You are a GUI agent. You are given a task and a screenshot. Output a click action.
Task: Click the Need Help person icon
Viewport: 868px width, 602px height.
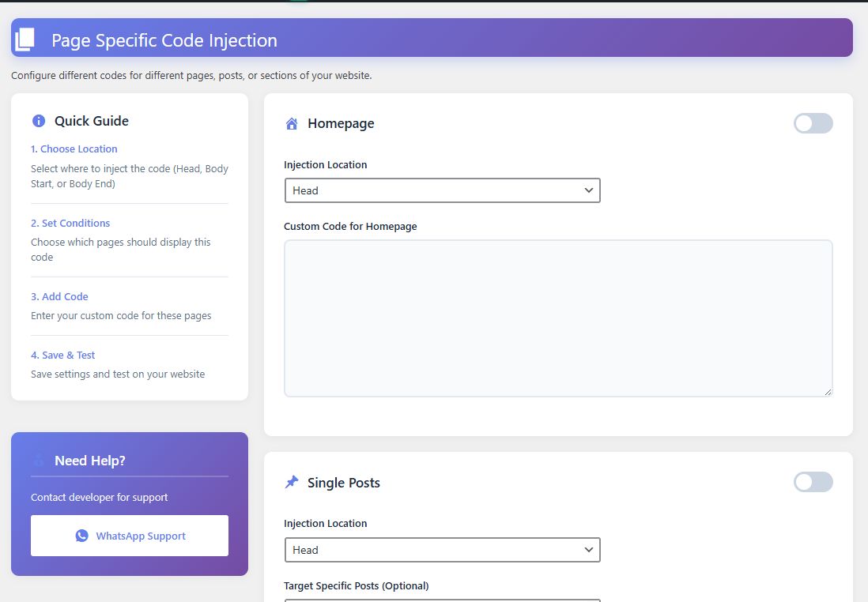coord(38,461)
